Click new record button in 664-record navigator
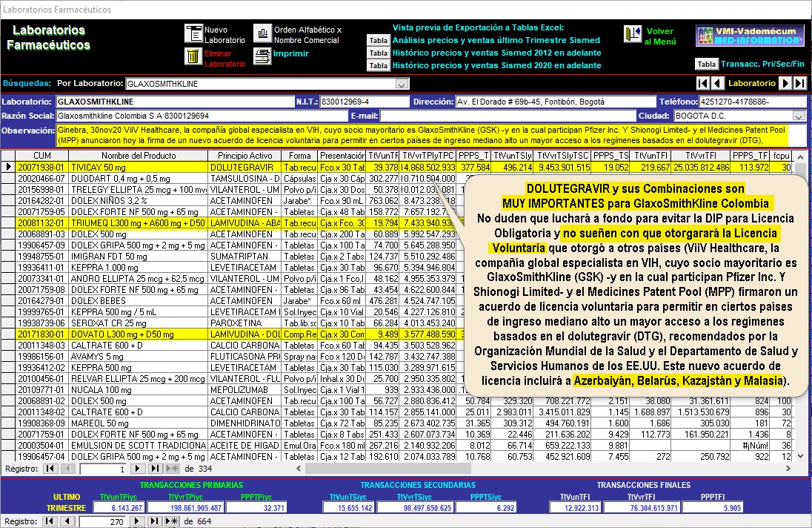Viewport: 812px width, 528px height. point(171,521)
